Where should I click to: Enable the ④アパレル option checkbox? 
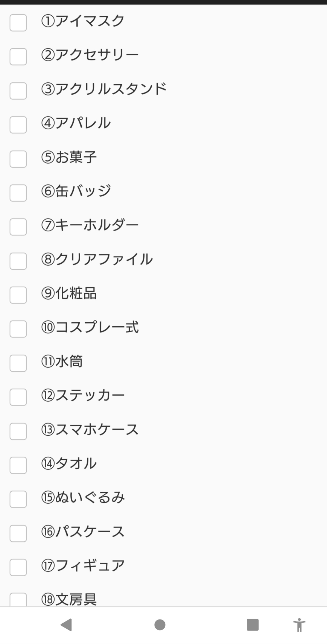pyautogui.click(x=18, y=125)
